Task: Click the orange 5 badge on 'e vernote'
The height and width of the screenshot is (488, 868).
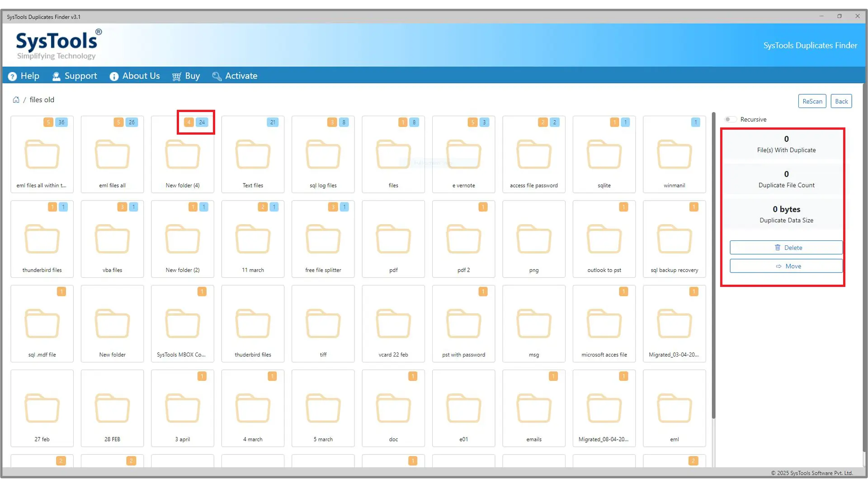Action: (472, 122)
